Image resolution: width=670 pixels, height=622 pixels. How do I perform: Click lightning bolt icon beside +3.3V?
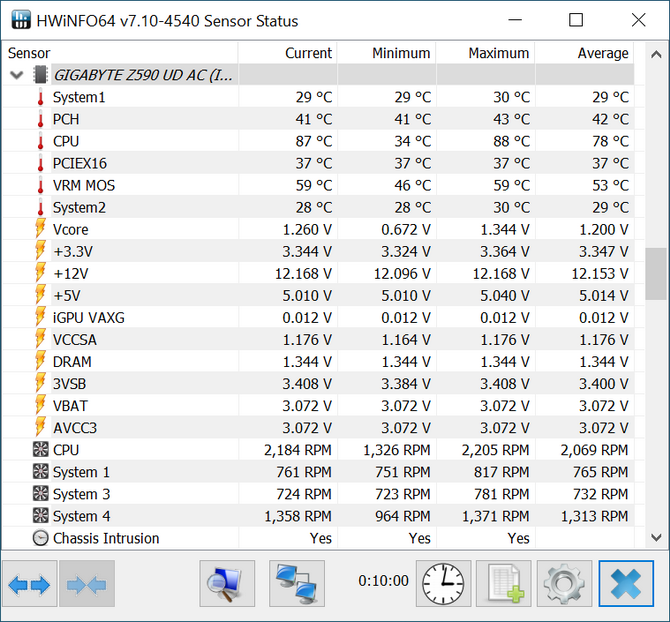coord(40,251)
